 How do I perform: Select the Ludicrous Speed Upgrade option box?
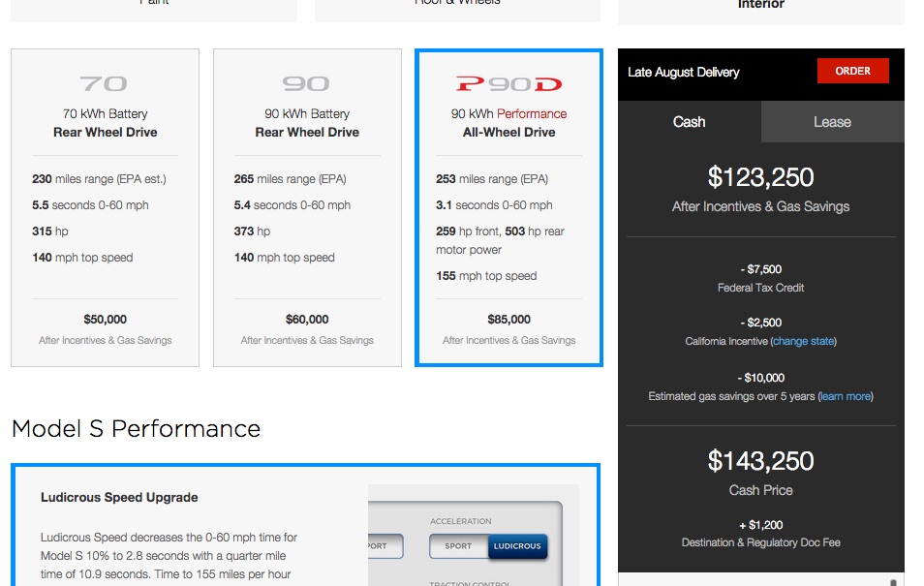click(305, 525)
